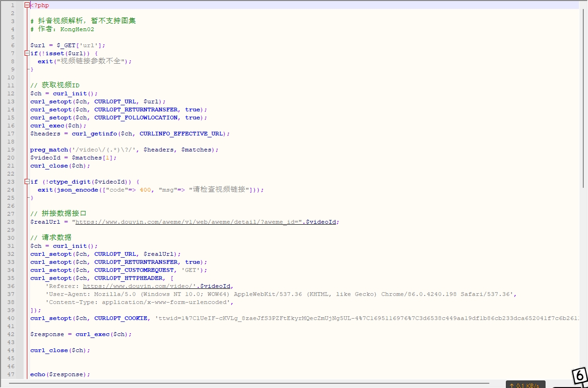Click the 'Content-Type: application/x-www-form-urlencoded' string
This screenshot has width=588, height=388.
[x=138, y=302]
